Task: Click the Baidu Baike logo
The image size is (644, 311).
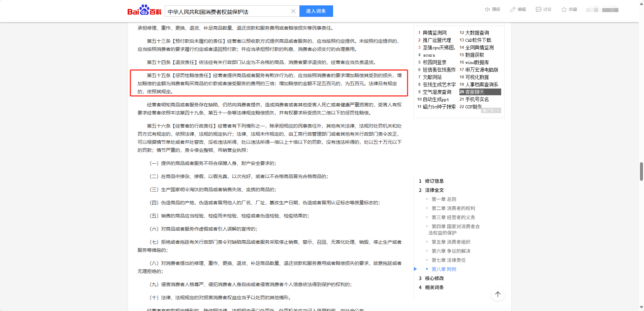Action: click(144, 11)
